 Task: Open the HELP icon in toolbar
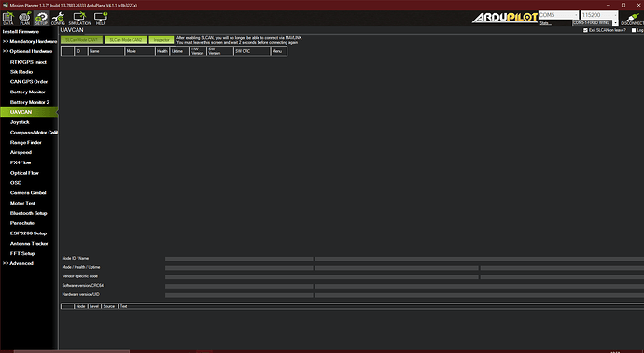[101, 18]
